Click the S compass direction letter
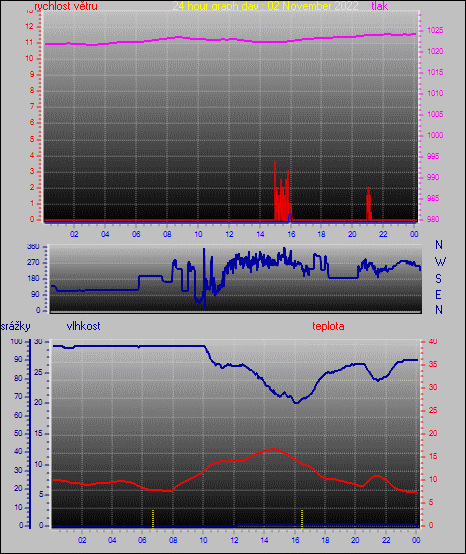 pos(438,279)
